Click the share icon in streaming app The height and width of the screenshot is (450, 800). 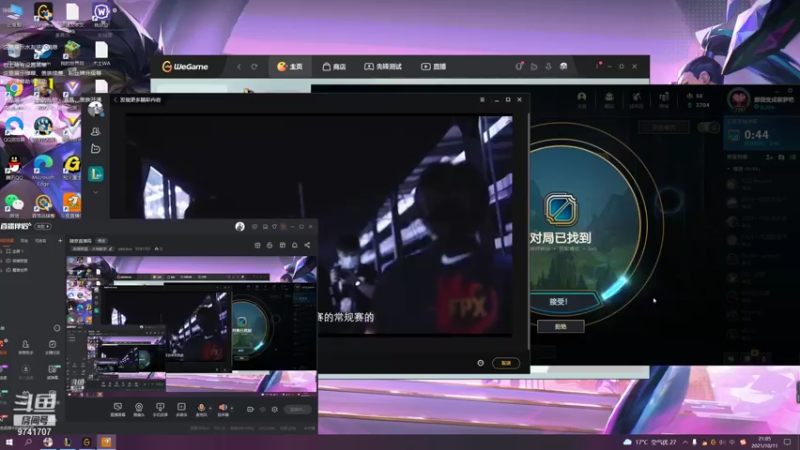(x=307, y=245)
